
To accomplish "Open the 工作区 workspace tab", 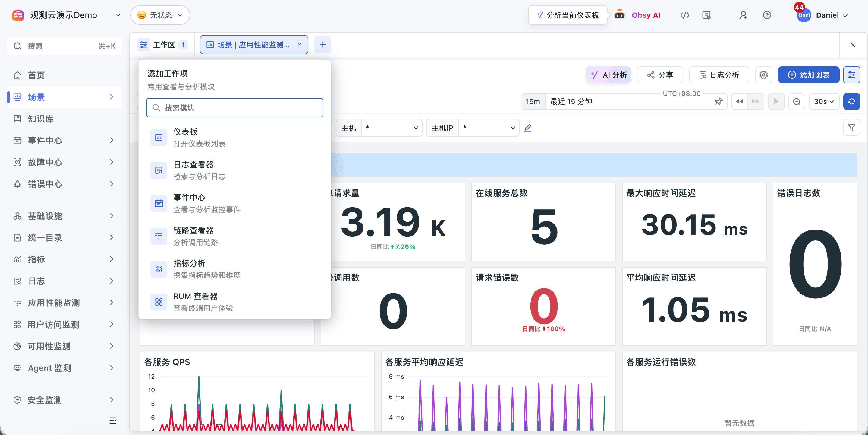I will pyautogui.click(x=163, y=45).
